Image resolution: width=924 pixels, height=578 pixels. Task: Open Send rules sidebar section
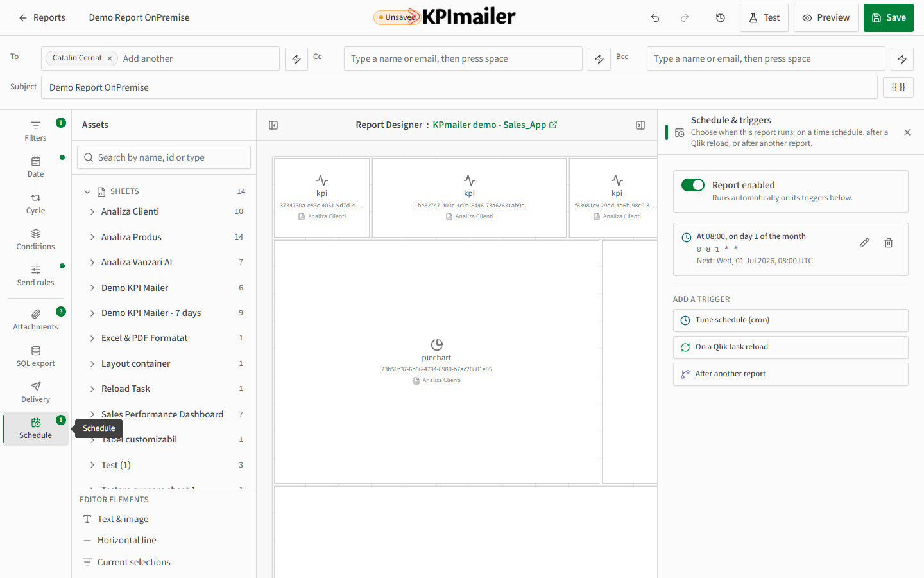coord(36,276)
